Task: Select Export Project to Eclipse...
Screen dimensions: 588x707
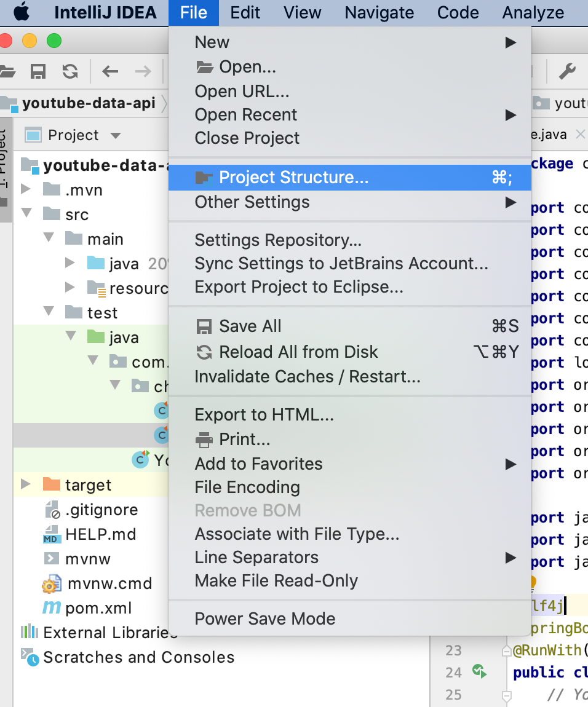Action: click(x=350, y=287)
